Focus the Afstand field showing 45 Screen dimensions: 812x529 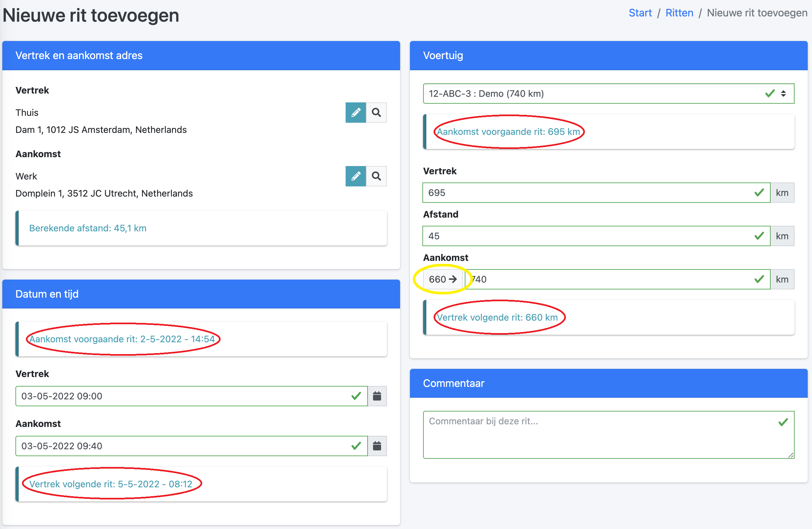pyautogui.click(x=596, y=236)
